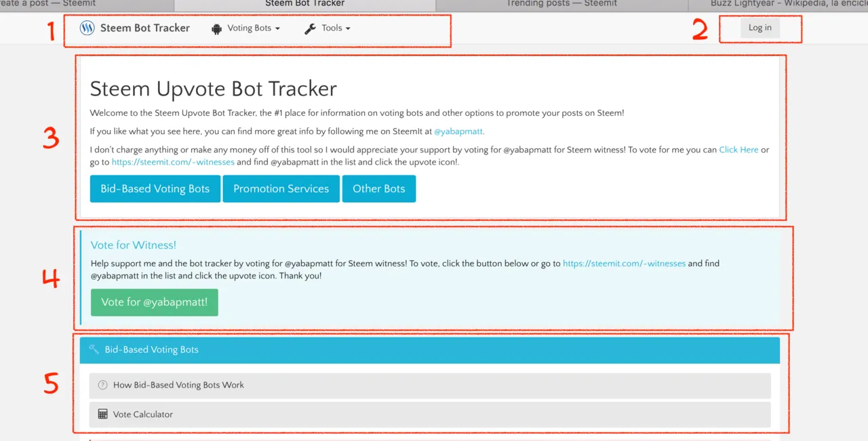Viewport: 868px width, 441px height.
Task: Click the Bid-Based Voting Bots panel header
Action: pos(430,350)
